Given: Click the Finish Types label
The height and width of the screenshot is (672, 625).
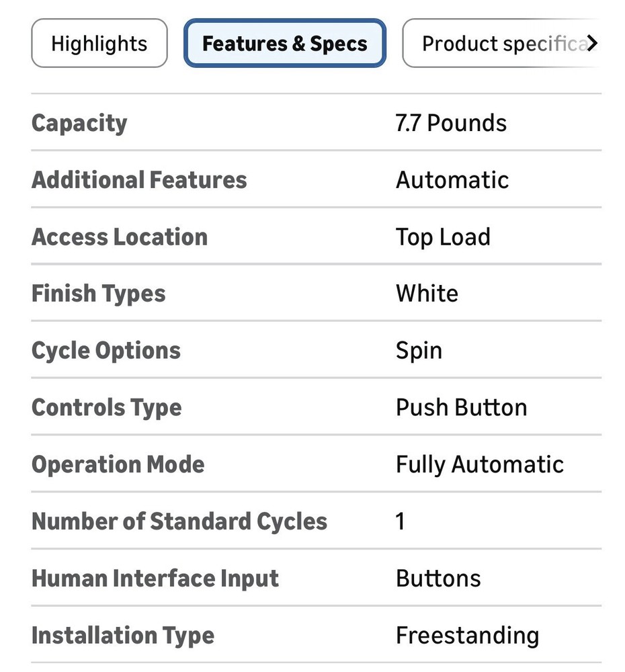Looking at the screenshot, I should coord(98,294).
